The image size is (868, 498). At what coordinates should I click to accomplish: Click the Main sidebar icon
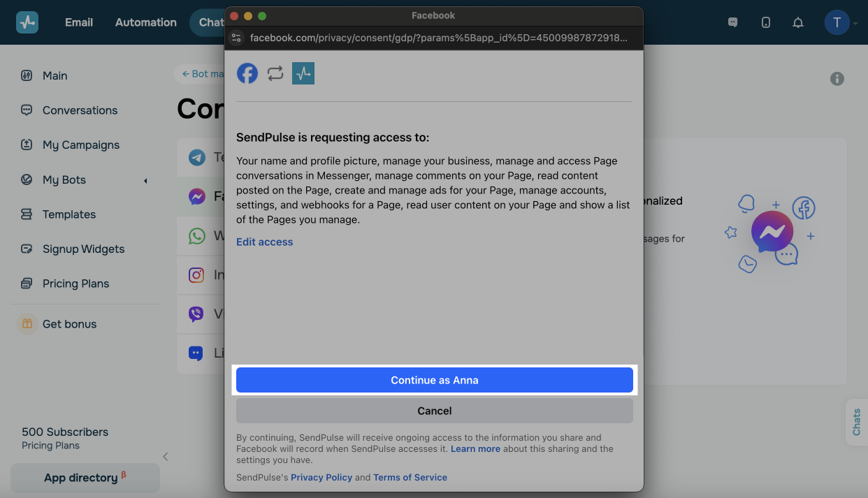pos(27,75)
